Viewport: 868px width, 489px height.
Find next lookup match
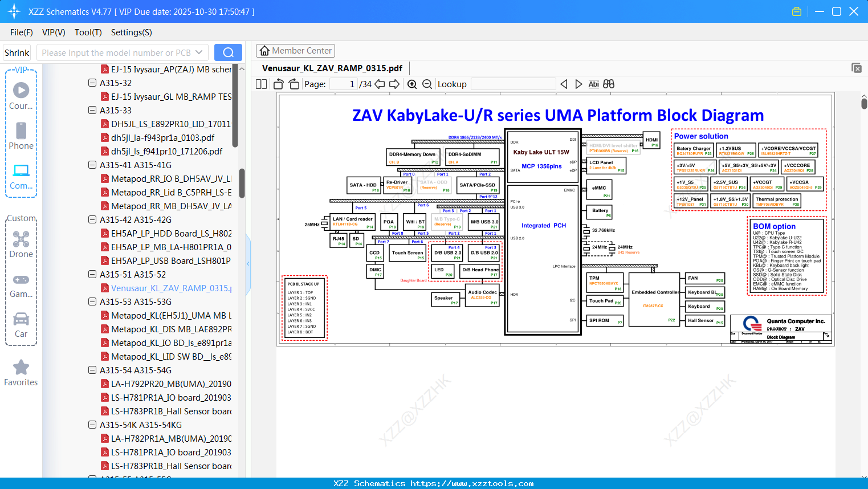(578, 84)
